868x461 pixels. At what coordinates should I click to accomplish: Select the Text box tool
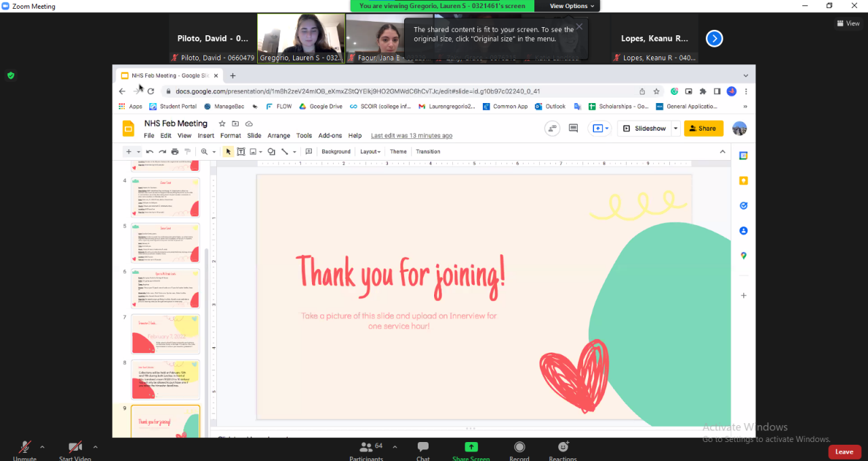tap(241, 152)
